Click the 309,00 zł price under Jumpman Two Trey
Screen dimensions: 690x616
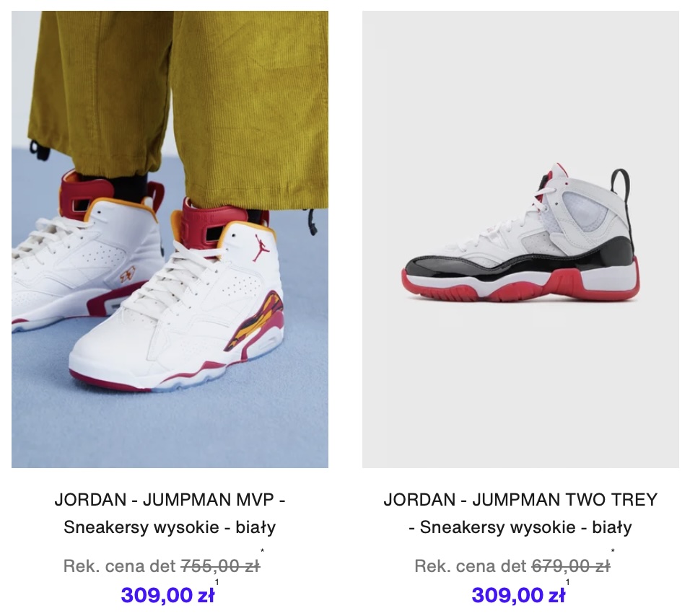pos(518,595)
